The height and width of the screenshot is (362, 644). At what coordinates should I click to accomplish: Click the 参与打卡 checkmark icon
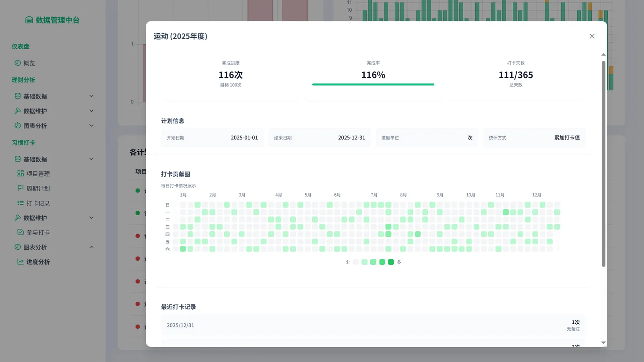pos(21,232)
